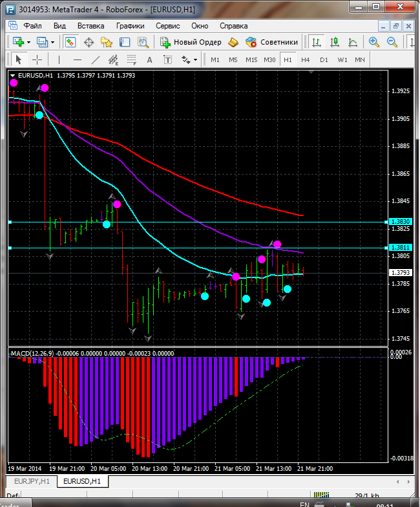The image size is (420, 507).
Task: Switch to bar chart view
Action: pos(317,42)
